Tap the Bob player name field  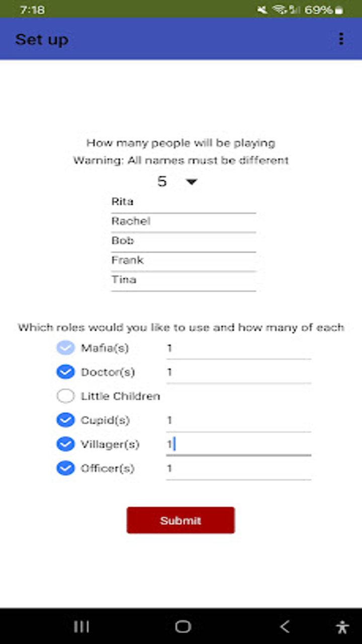[183, 241]
